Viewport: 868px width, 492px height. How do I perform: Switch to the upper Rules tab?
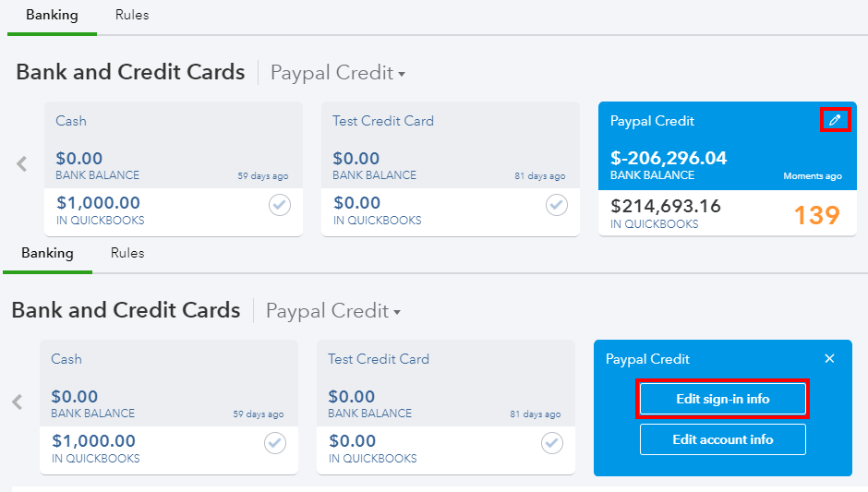click(x=132, y=15)
